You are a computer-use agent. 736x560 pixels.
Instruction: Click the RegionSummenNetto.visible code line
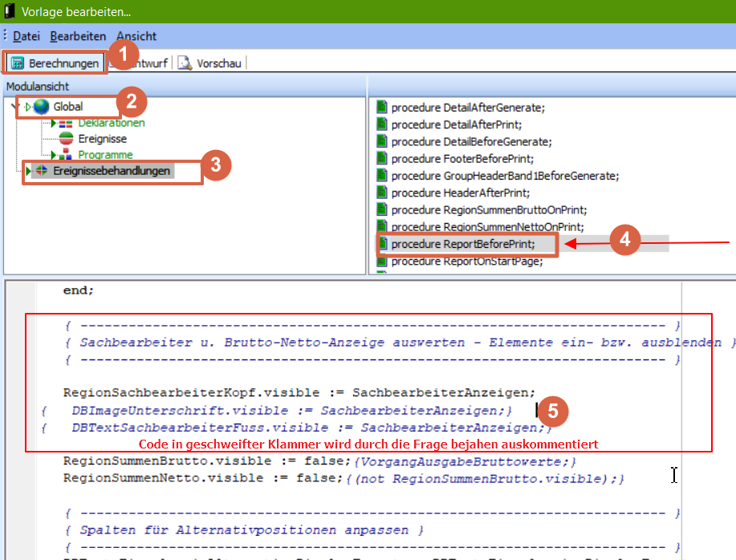pyautogui.click(x=344, y=478)
